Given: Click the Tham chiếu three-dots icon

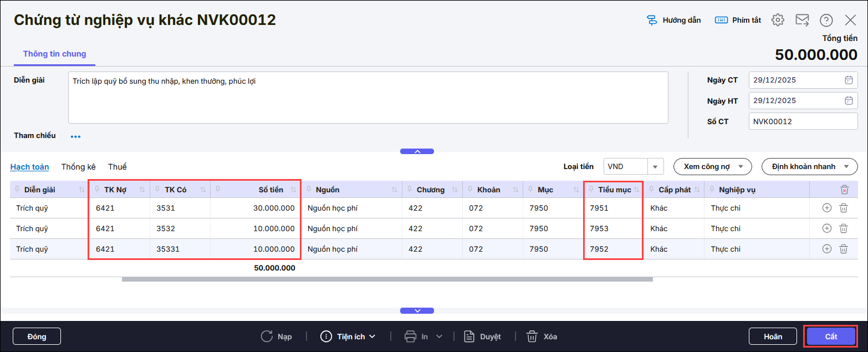Looking at the screenshot, I should [75, 136].
